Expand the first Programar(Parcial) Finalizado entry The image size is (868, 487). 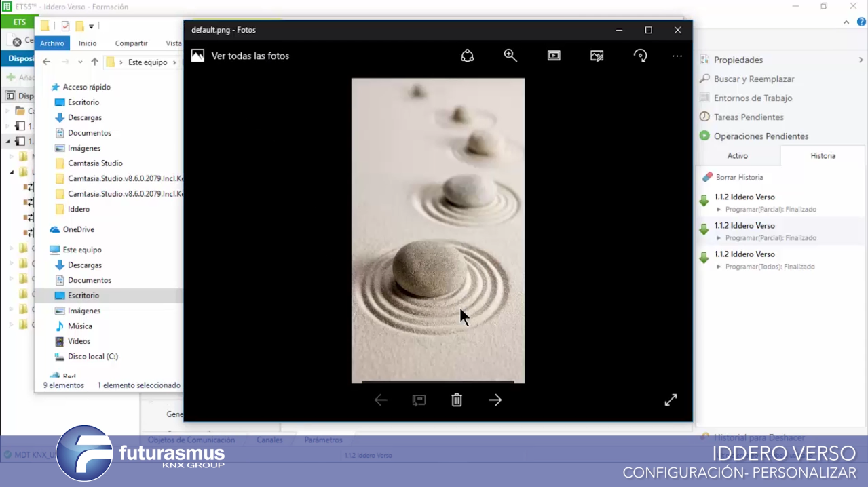point(719,210)
